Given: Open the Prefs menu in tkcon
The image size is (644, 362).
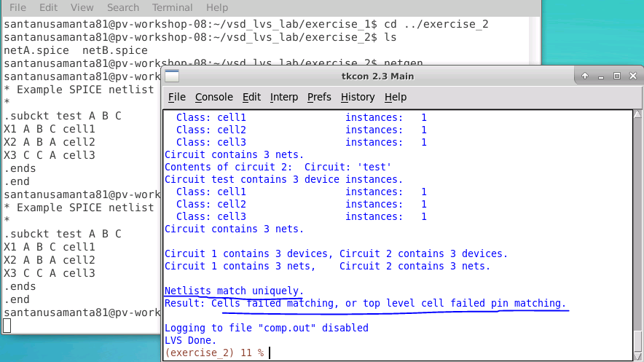Looking at the screenshot, I should click(319, 98).
